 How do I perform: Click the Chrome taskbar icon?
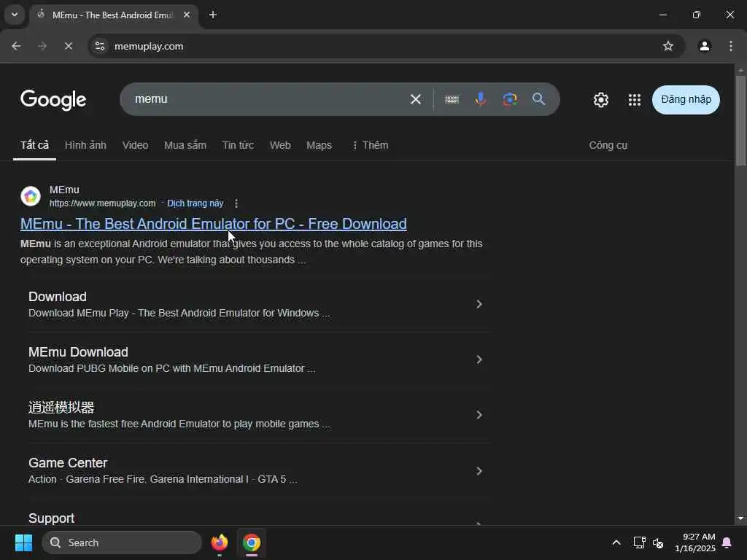[252, 542]
